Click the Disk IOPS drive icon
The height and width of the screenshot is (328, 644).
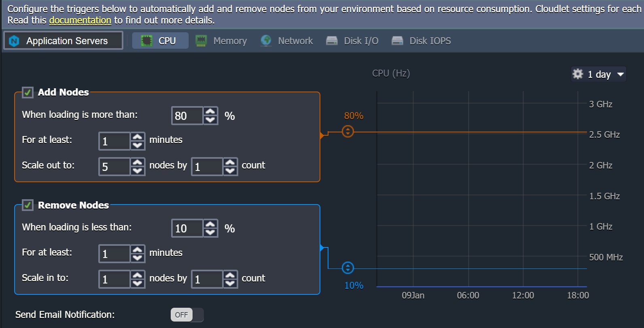coord(397,40)
